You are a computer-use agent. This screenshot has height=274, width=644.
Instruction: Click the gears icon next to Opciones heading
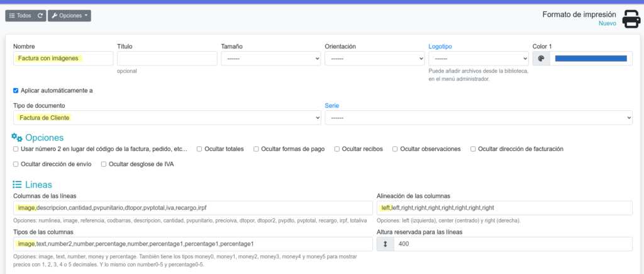(17, 137)
